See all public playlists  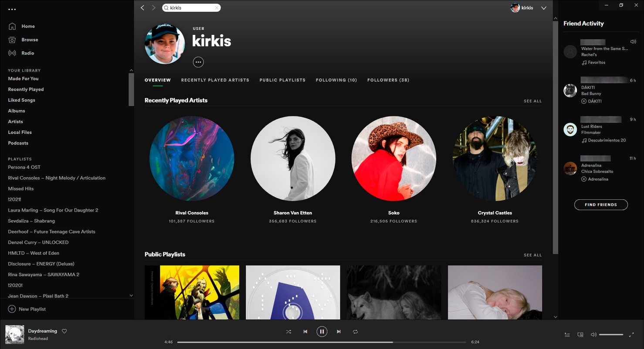click(532, 255)
